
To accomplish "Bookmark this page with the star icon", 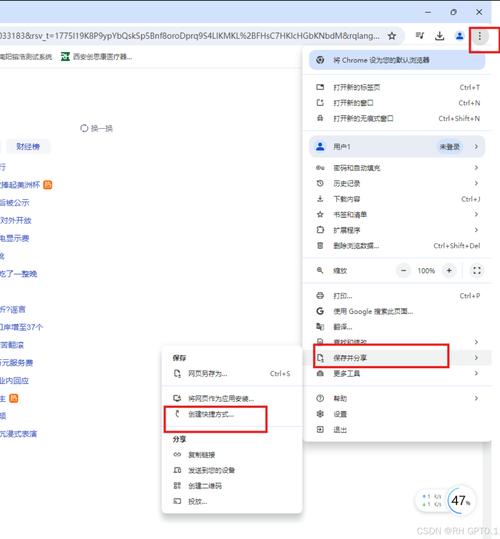I will point(392,36).
